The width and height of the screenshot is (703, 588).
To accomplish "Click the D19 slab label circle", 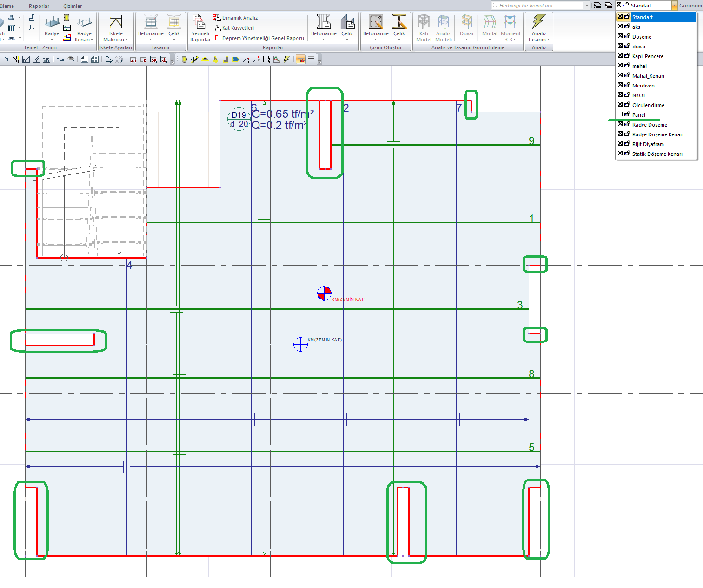I will (239, 119).
